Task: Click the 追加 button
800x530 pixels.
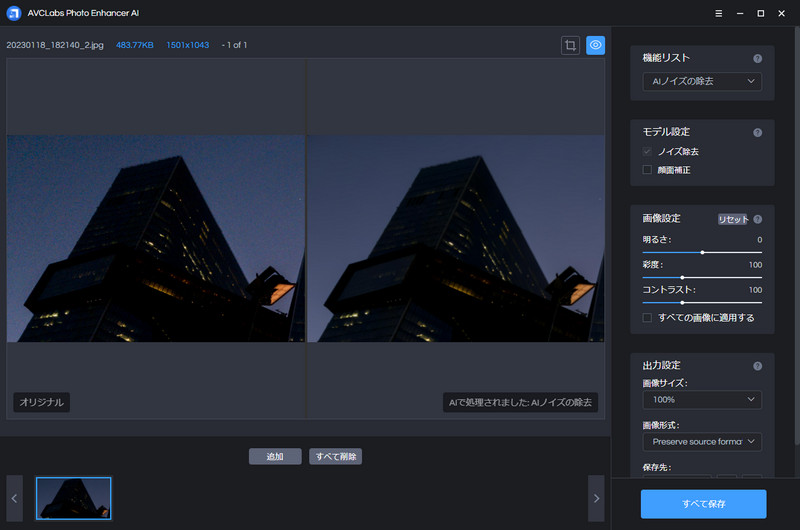Action: 275,456
